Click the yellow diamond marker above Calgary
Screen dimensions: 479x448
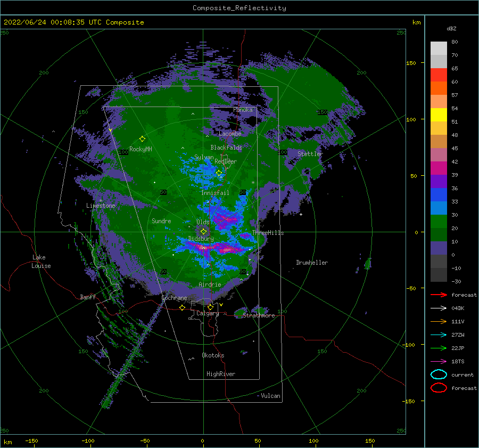(210, 307)
